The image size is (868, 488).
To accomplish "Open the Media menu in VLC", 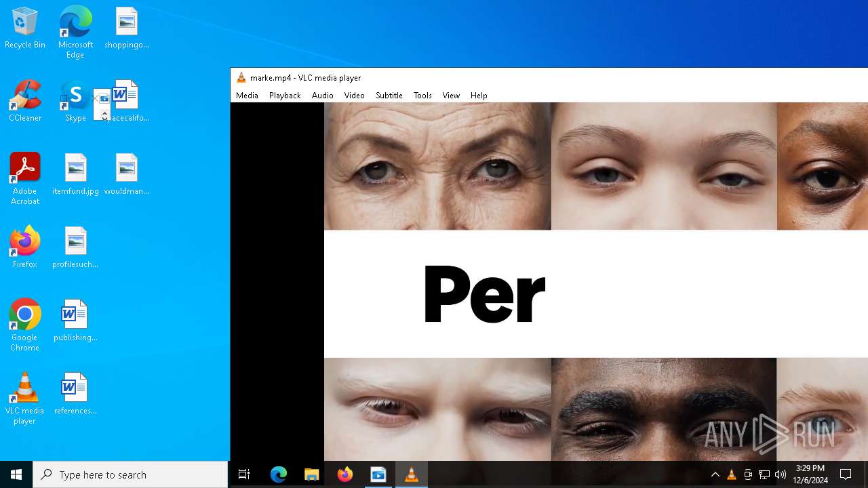I will pos(247,96).
